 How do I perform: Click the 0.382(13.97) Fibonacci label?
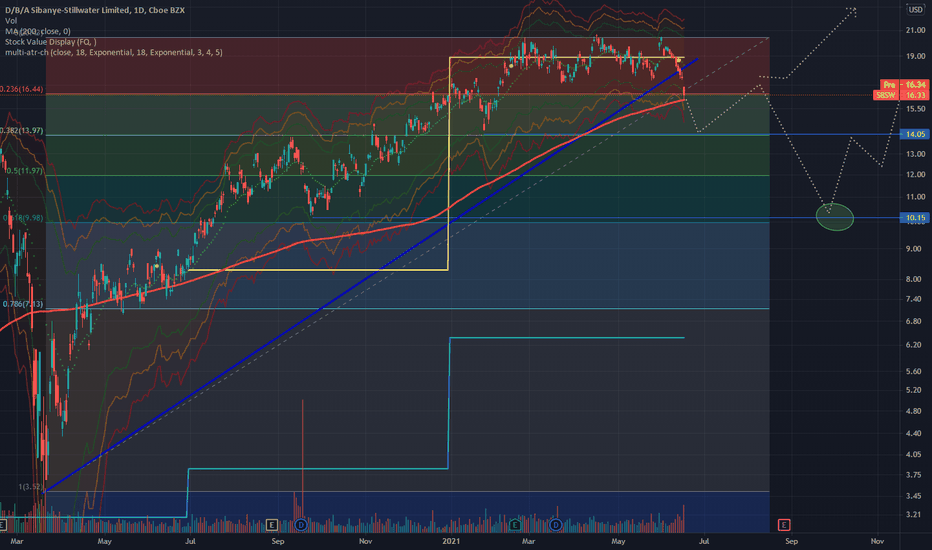click(x=21, y=130)
